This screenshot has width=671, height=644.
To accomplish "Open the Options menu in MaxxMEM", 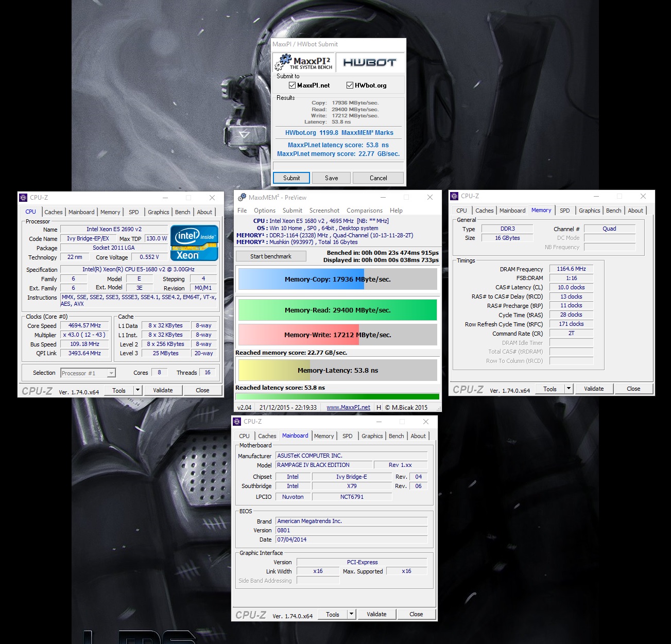I will coord(265,211).
